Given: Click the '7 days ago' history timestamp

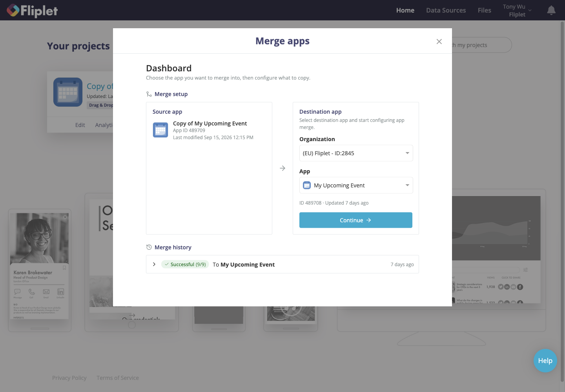Looking at the screenshot, I should [402, 265].
